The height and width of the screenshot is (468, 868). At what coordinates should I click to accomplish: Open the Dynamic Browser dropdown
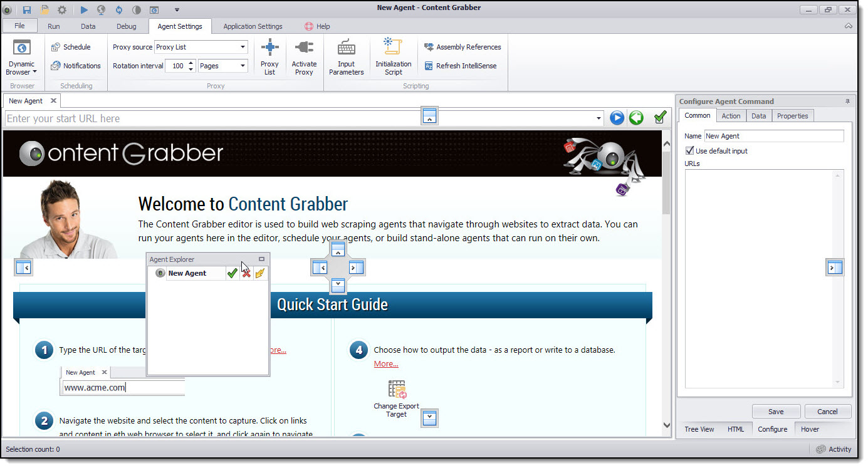point(22,58)
